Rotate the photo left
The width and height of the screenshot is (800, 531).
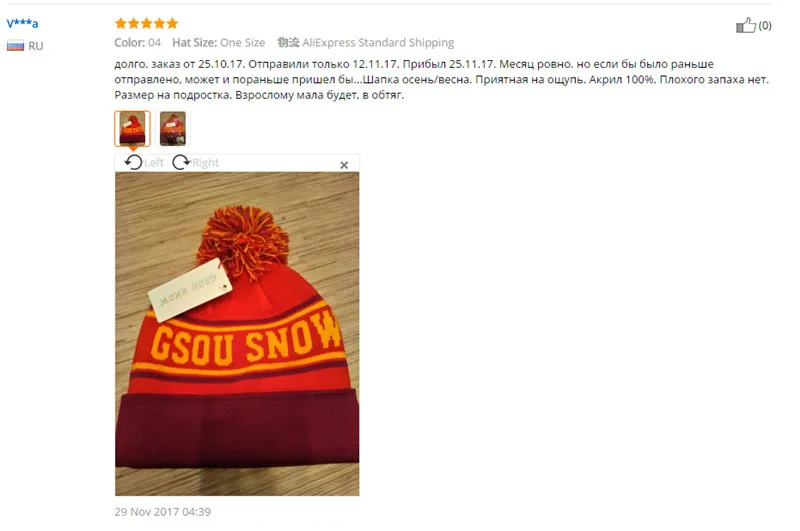(144, 163)
